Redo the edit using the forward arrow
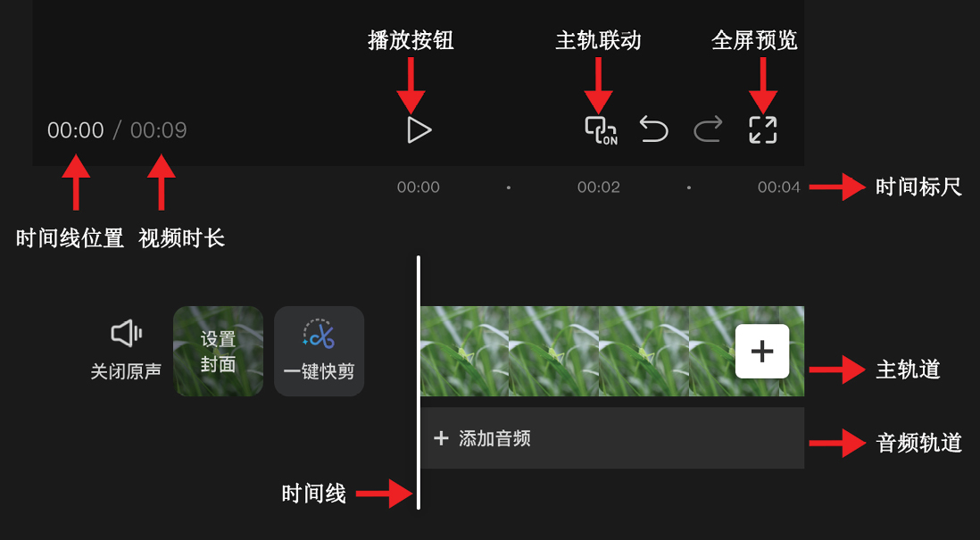 coord(708,129)
